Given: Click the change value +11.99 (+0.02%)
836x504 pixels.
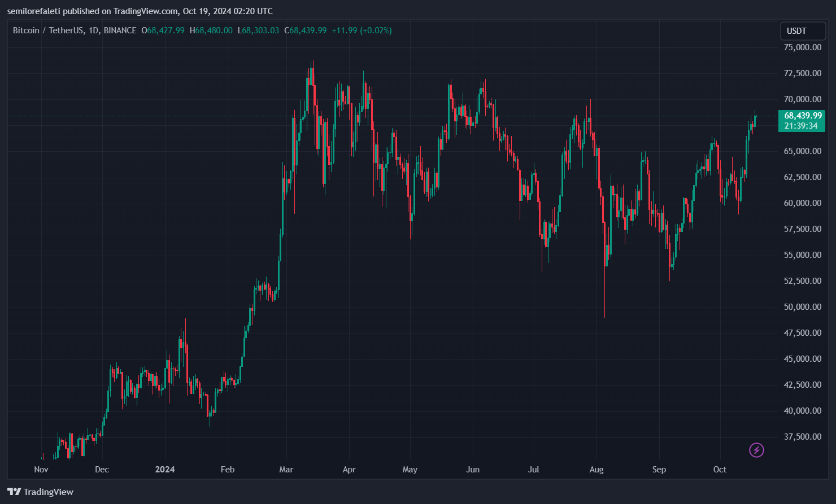Looking at the screenshot, I should pos(362,30).
